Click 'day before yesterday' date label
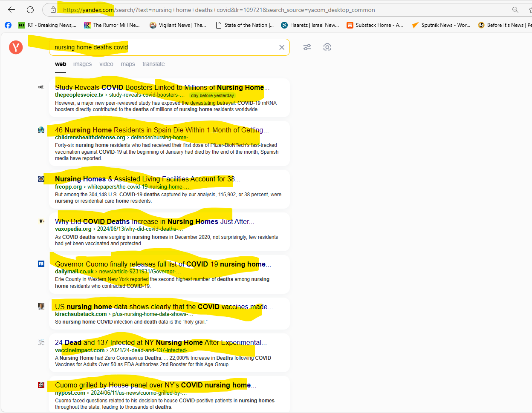The width and height of the screenshot is (532, 413). (x=212, y=95)
